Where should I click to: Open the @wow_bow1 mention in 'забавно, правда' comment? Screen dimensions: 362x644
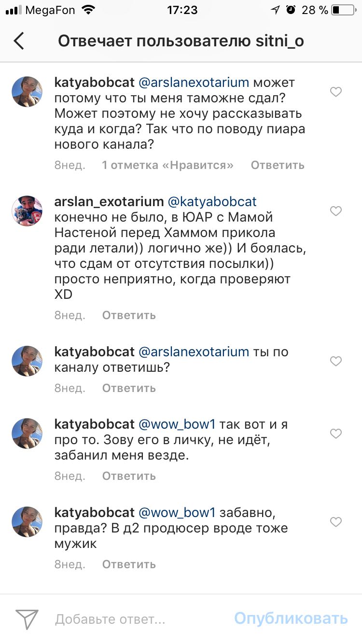[177, 512]
